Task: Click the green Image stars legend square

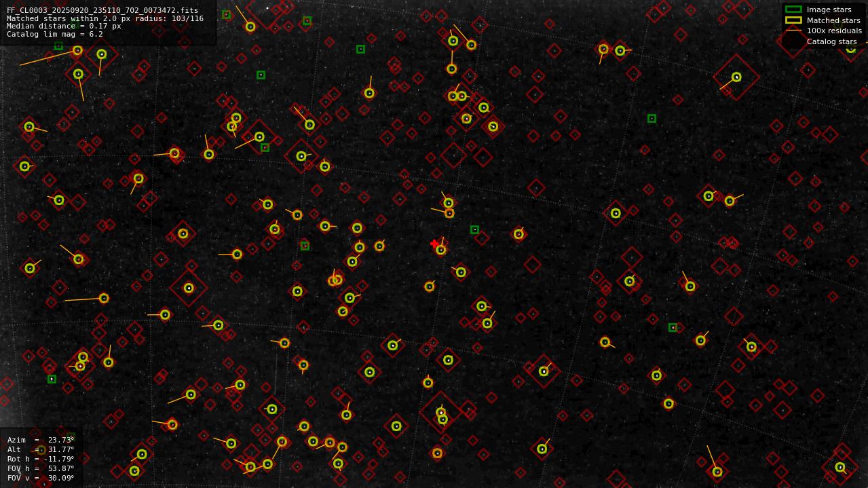Action: click(793, 10)
